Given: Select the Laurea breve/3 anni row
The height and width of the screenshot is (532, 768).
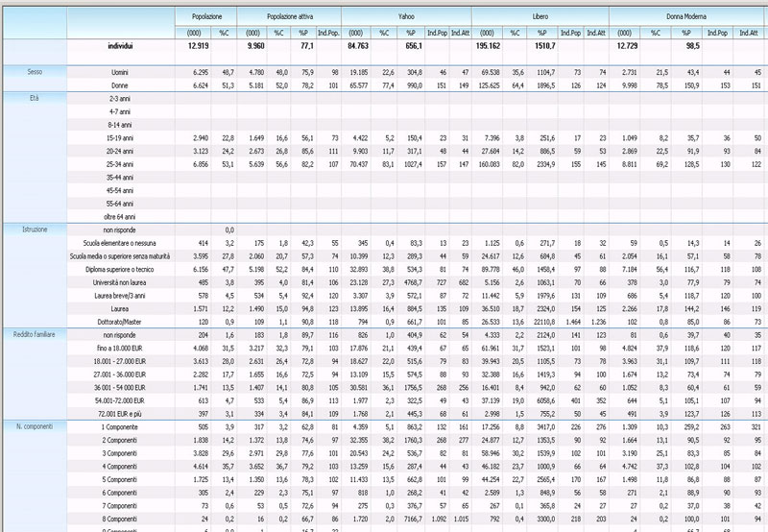Looking at the screenshot, I should coord(132,297).
